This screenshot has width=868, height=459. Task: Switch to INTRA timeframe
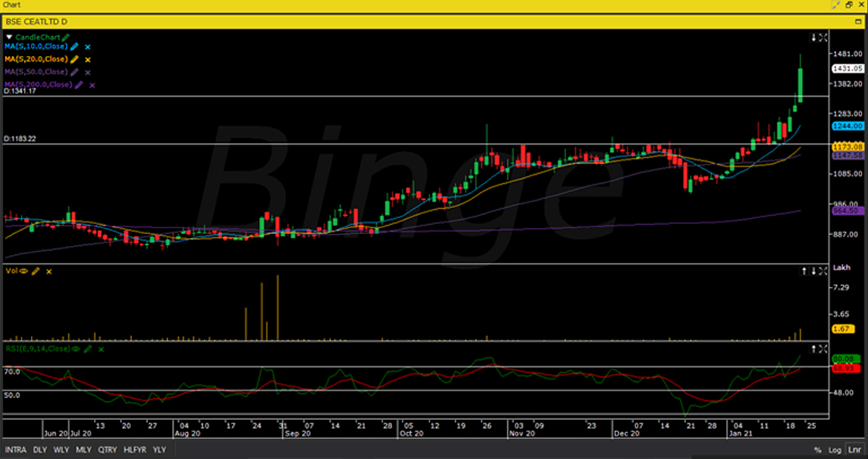[x=16, y=450]
